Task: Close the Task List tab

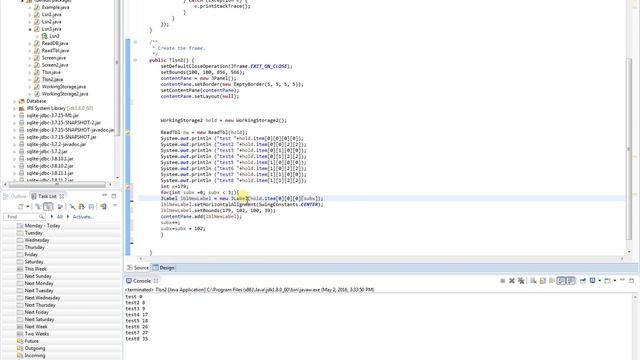Action: pyautogui.click(x=62, y=196)
